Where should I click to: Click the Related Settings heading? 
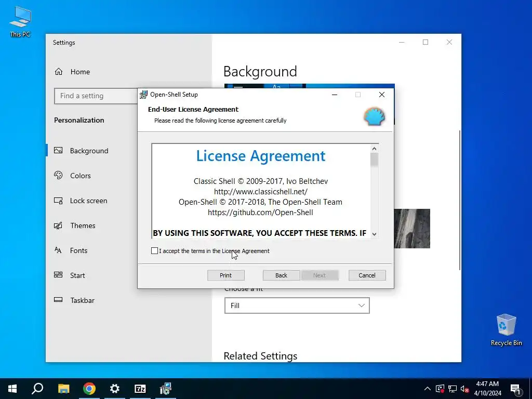click(260, 355)
